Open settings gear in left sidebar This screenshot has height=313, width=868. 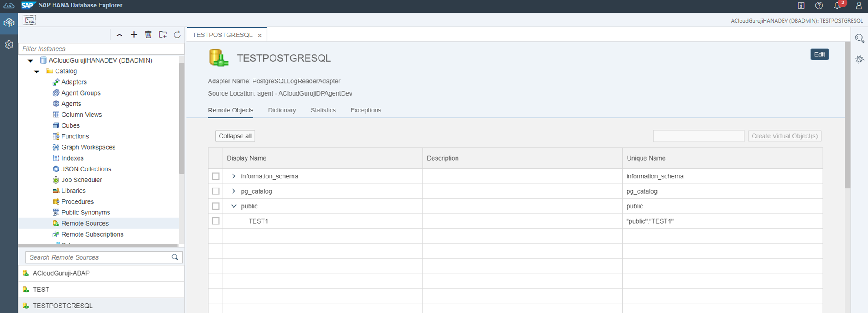[9, 45]
